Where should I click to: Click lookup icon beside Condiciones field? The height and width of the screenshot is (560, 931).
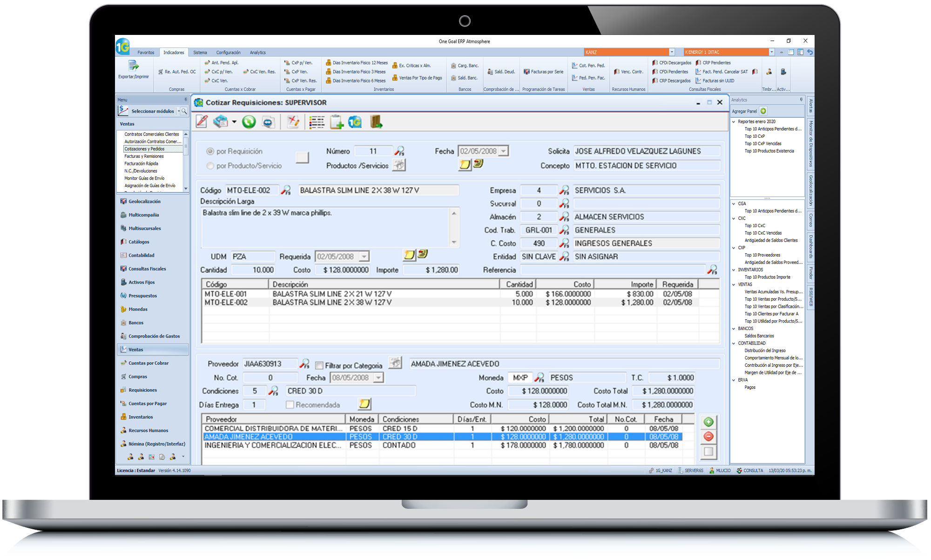click(273, 391)
